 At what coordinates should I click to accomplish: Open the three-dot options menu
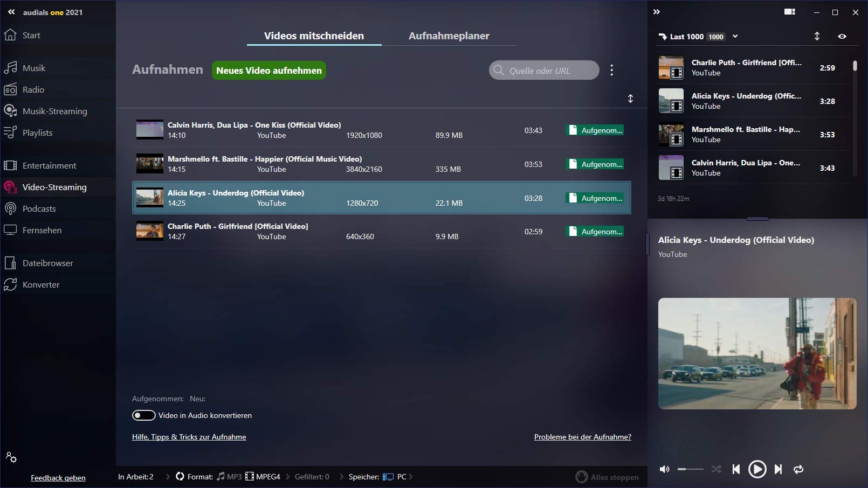pos(611,70)
